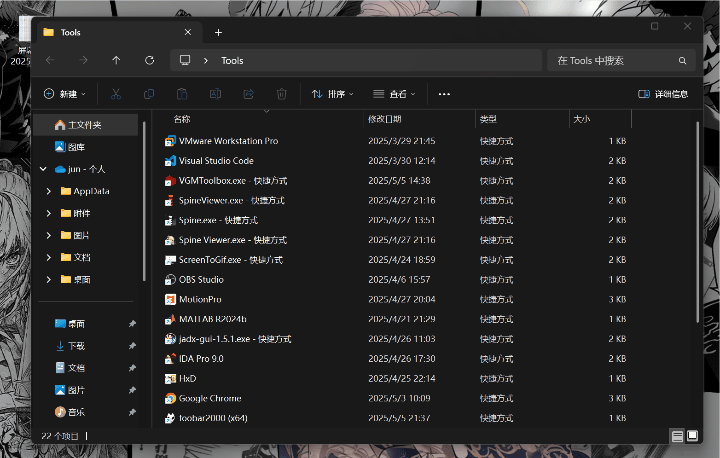This screenshot has height=458, width=720.
Task: Select the IDA Pro 9.0 icon
Action: pos(170,359)
